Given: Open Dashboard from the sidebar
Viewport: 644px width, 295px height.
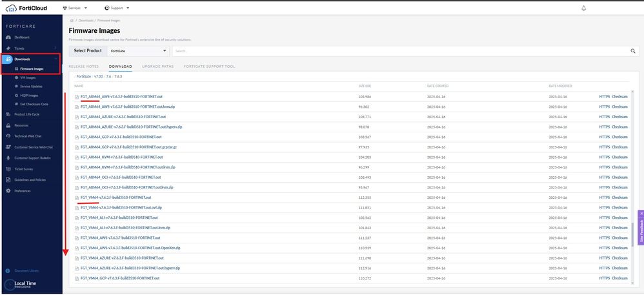Looking at the screenshot, I should point(22,37).
